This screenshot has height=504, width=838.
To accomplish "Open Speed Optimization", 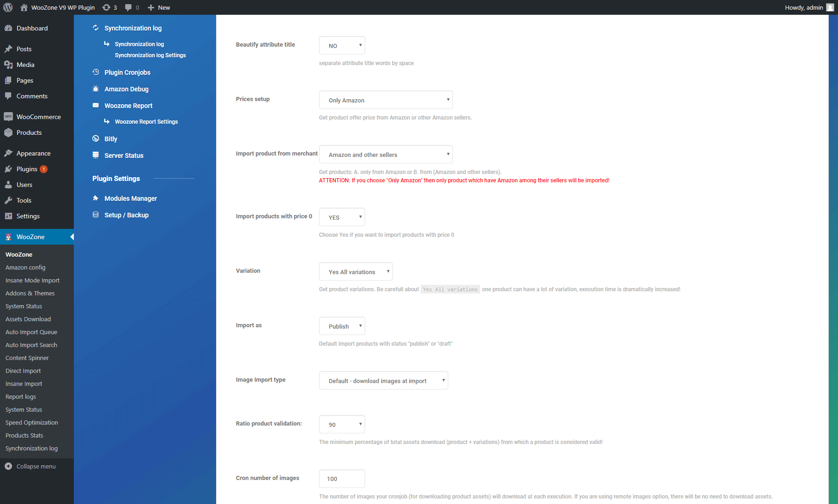I will coord(32,422).
